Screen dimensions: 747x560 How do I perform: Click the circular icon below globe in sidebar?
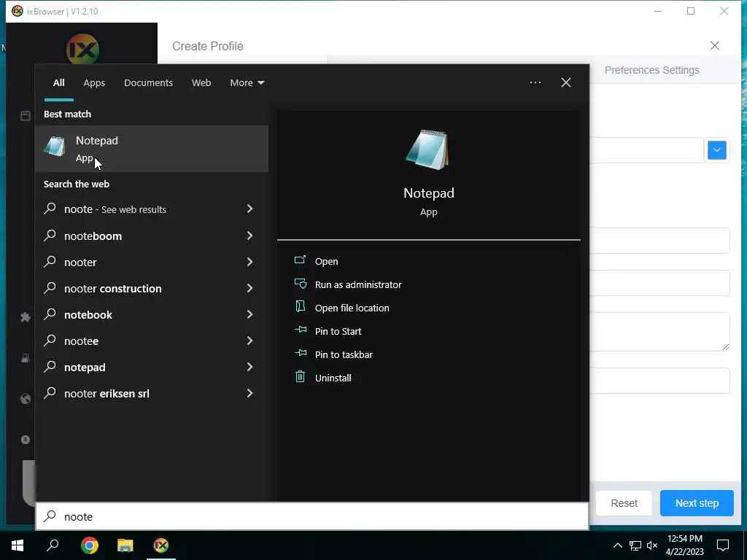coord(26,440)
